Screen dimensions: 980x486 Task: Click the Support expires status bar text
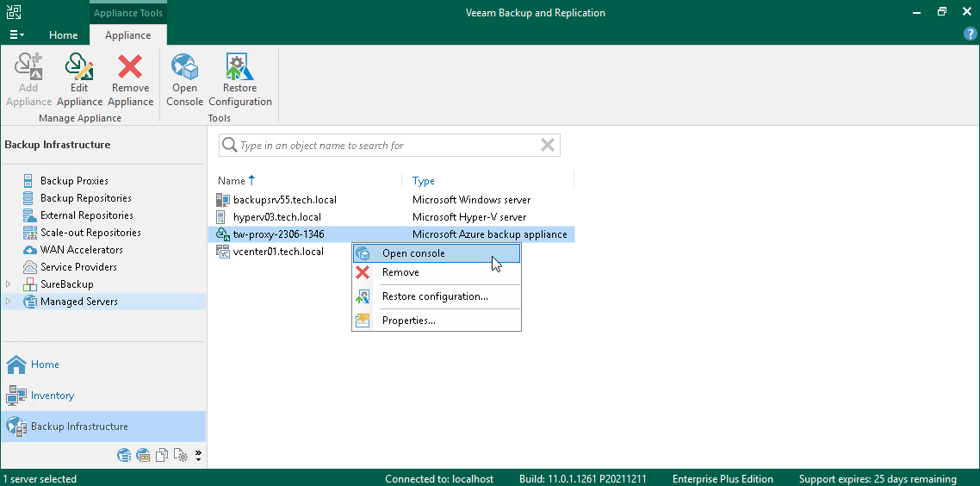tap(878, 479)
